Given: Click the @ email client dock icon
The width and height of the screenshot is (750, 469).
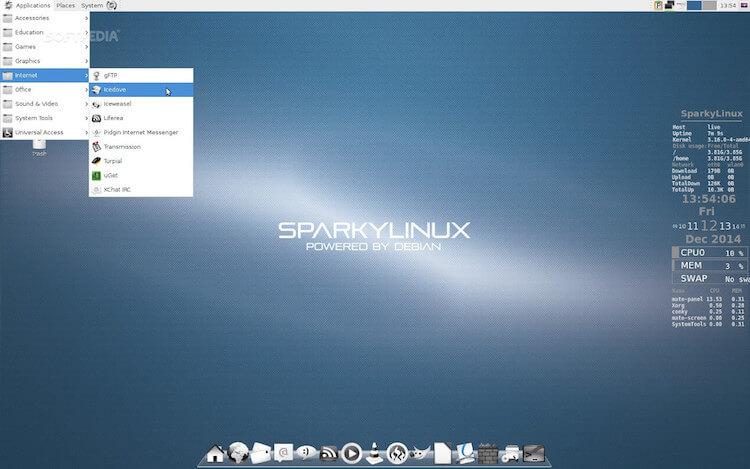Looking at the screenshot, I should click(x=283, y=452).
